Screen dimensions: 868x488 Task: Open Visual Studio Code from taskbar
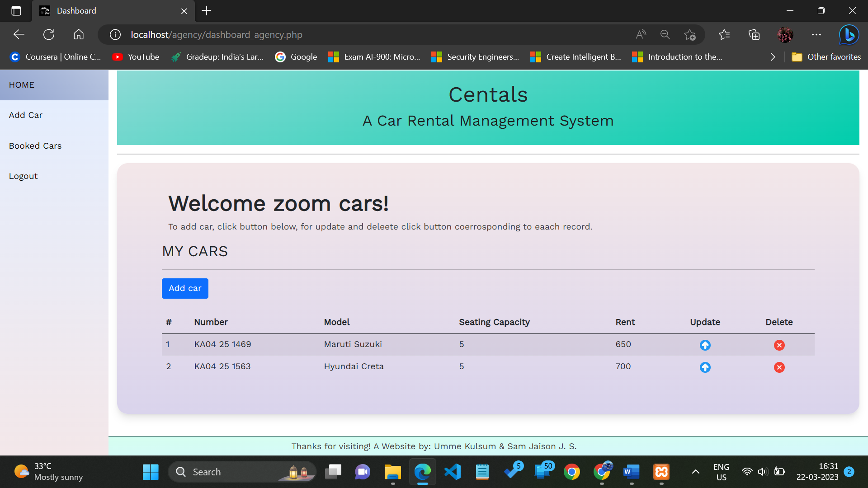[x=452, y=472]
